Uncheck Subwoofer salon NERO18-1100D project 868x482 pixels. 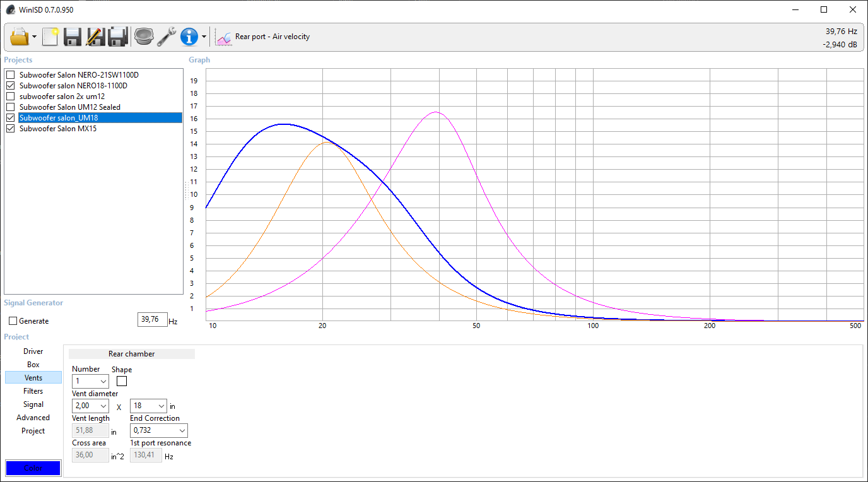pyautogui.click(x=11, y=86)
